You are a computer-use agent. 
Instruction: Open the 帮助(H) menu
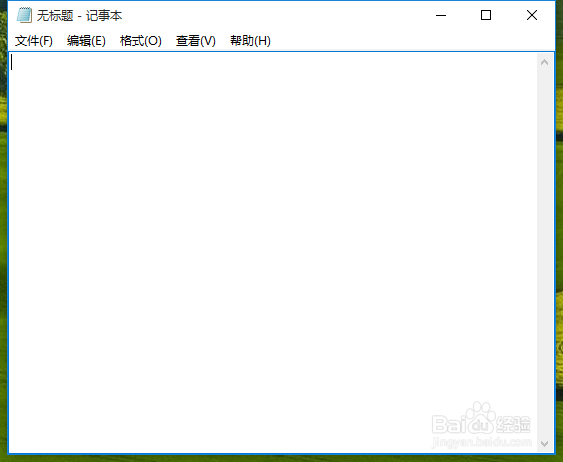click(x=250, y=41)
